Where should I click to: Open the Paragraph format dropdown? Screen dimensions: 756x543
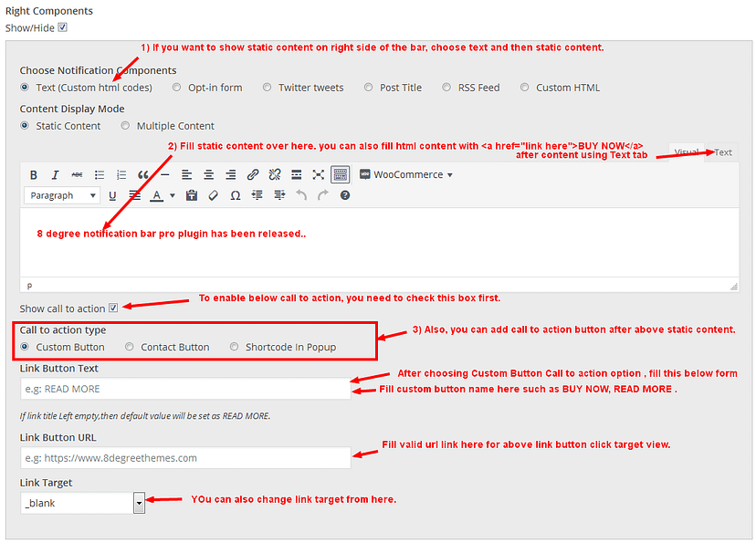62,195
